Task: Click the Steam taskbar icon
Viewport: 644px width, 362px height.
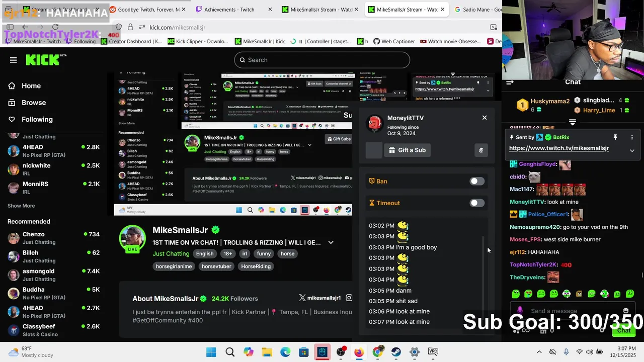Action: [396, 352]
